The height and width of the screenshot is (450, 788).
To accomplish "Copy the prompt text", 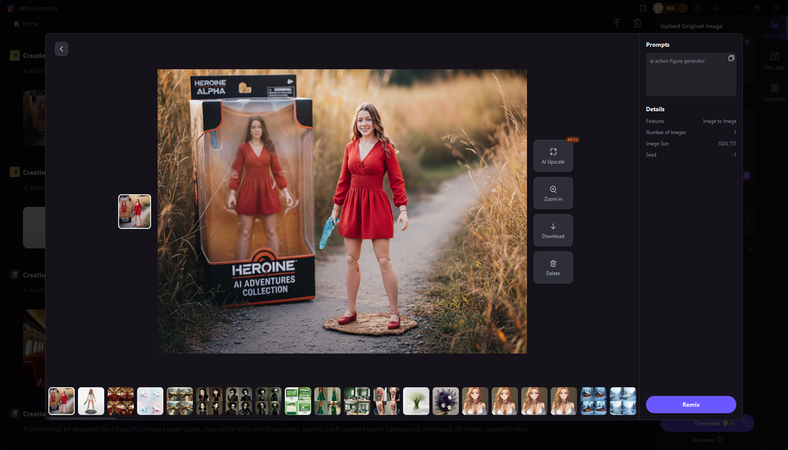I will (x=731, y=59).
